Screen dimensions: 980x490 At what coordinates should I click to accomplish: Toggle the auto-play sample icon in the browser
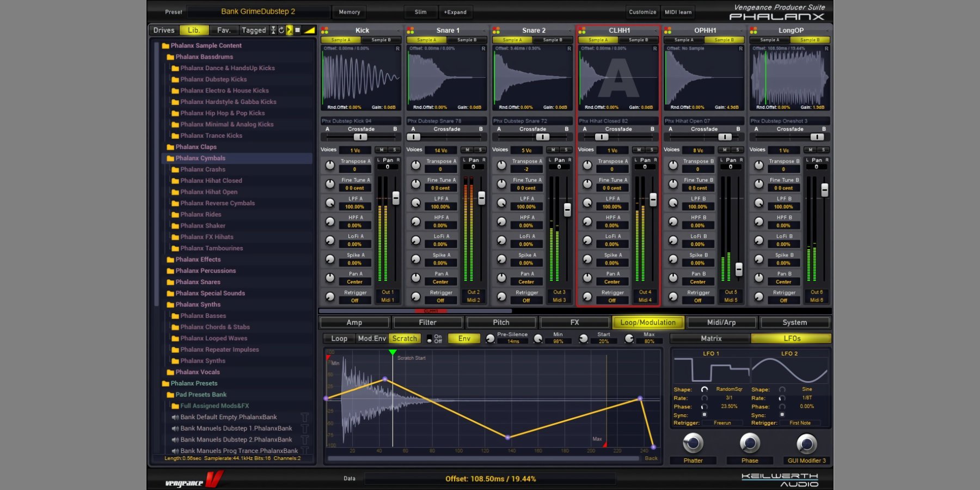click(290, 30)
